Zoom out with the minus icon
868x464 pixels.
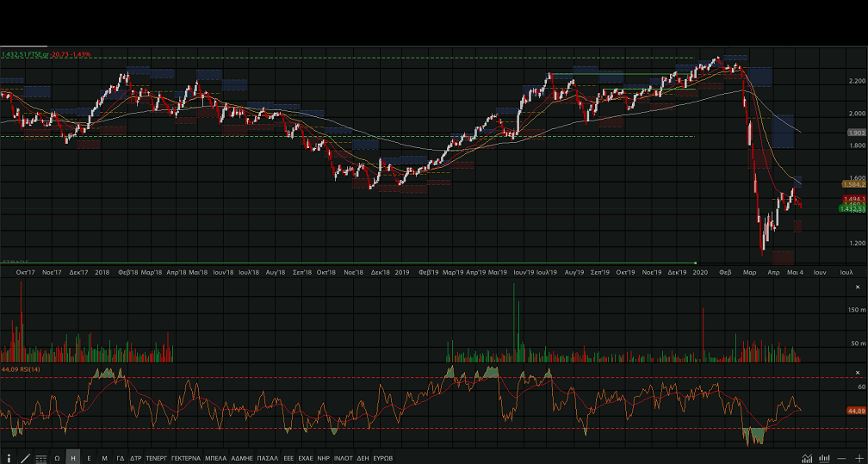click(x=841, y=458)
